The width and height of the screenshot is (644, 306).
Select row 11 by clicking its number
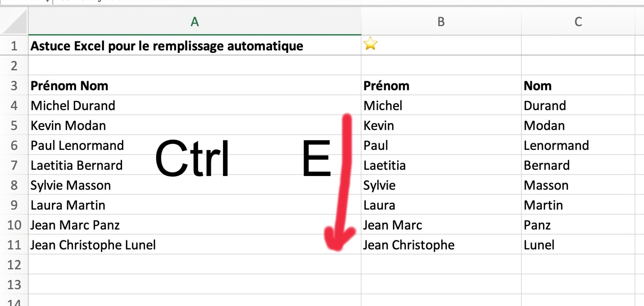coord(14,245)
